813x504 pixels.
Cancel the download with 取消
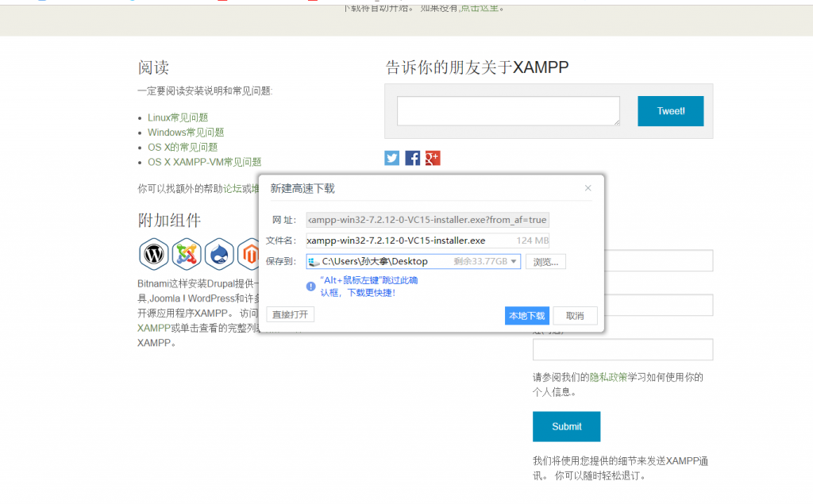(575, 316)
